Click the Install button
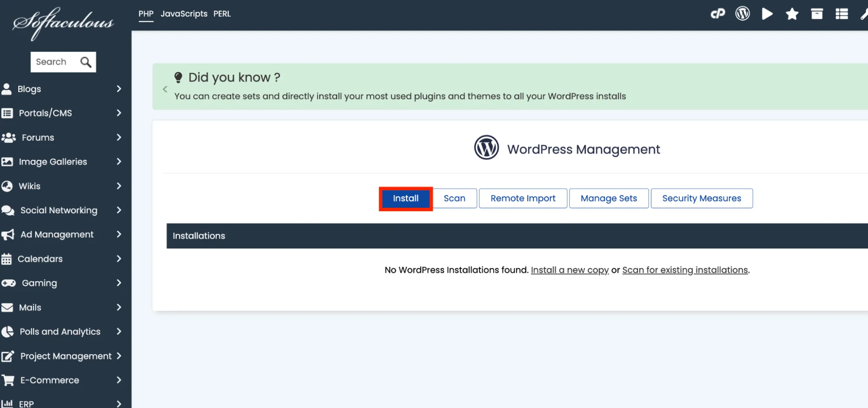The width and height of the screenshot is (868, 408). pyautogui.click(x=406, y=199)
